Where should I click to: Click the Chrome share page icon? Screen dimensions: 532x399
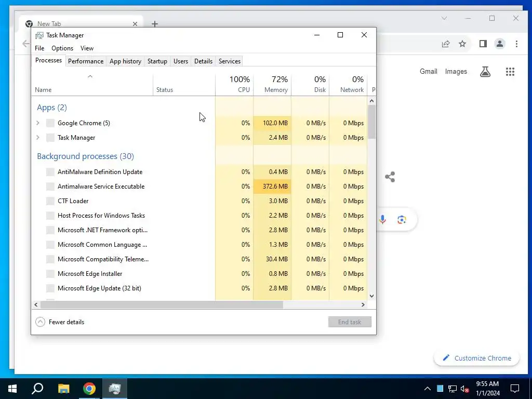coord(446,44)
